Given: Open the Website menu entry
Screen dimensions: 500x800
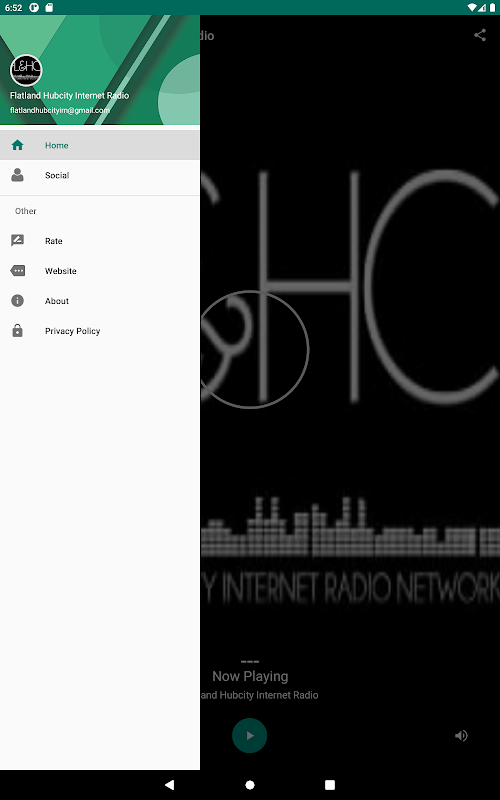Looking at the screenshot, I should point(99,271).
